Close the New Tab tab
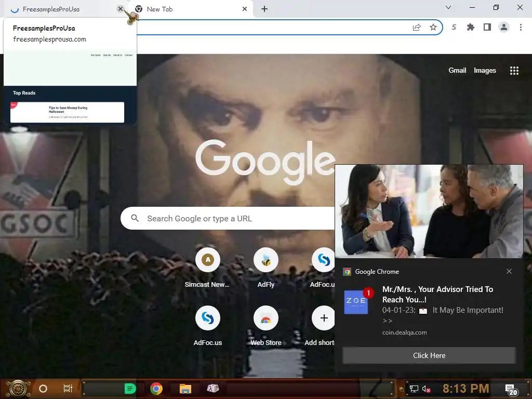Image resolution: width=532 pixels, height=399 pixels. (245, 9)
